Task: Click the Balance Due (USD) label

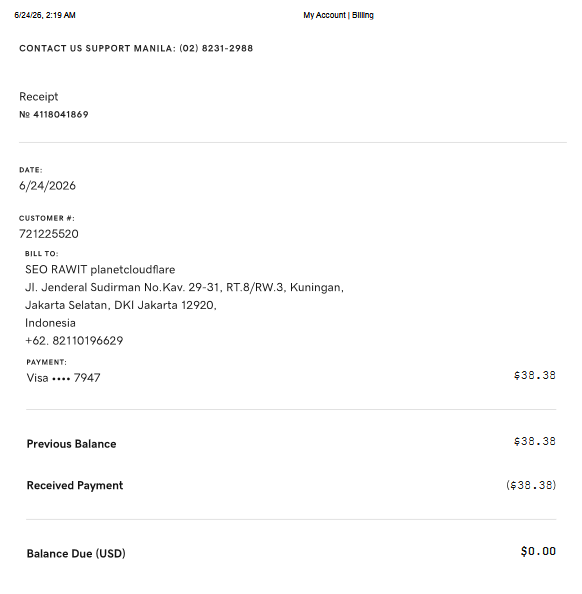Action: (x=76, y=553)
